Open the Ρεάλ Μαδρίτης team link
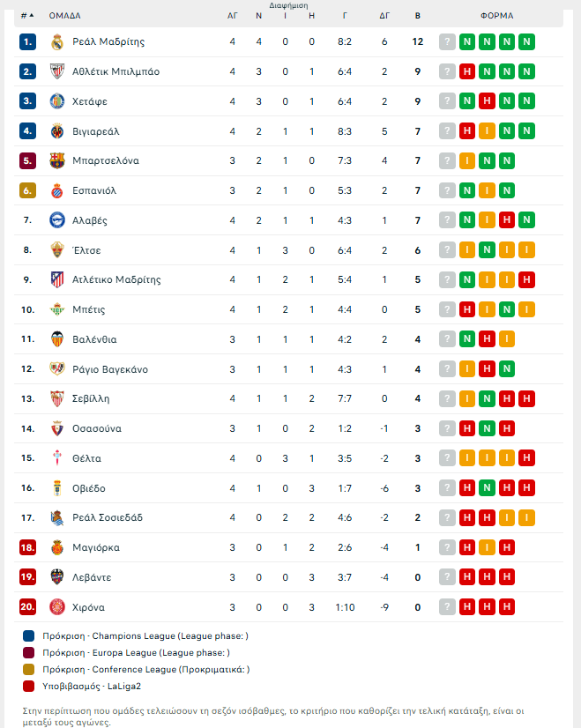Image resolution: width=581 pixels, height=728 pixels. [108, 41]
